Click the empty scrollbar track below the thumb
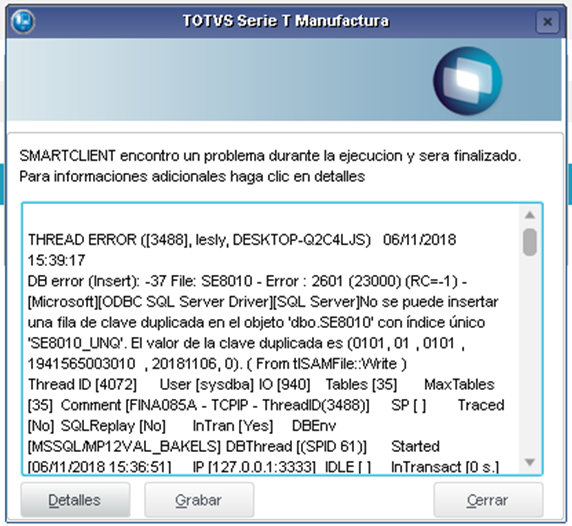Screen dimensions: 572x526 [530, 356]
